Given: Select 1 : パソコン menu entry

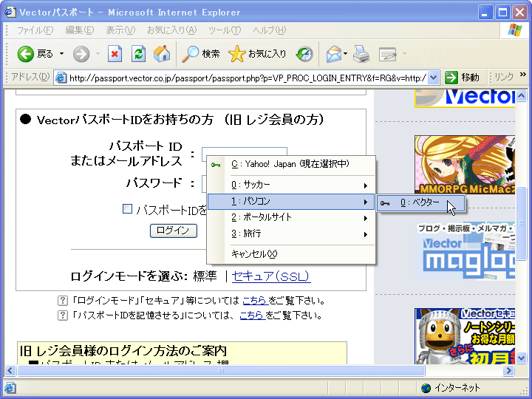Looking at the screenshot, I should point(291,201).
